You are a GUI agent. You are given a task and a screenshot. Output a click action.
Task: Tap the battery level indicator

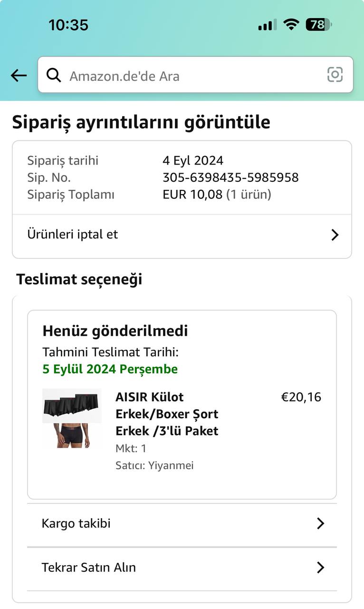pos(319,24)
